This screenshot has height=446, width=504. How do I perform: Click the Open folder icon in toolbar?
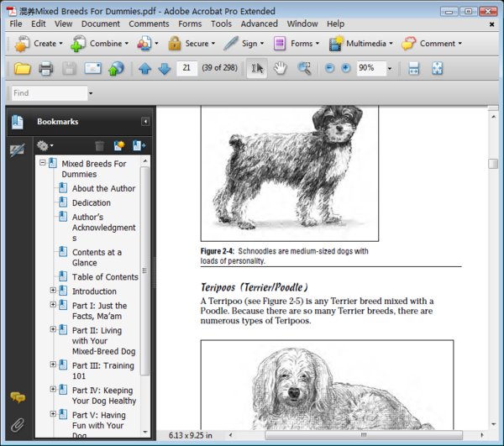tap(22, 68)
